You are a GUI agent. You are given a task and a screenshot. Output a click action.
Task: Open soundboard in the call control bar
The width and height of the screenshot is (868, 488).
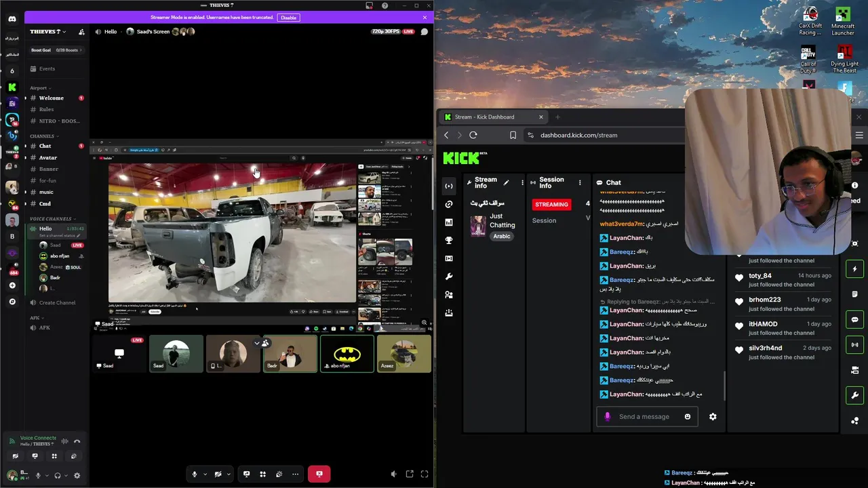point(279,474)
